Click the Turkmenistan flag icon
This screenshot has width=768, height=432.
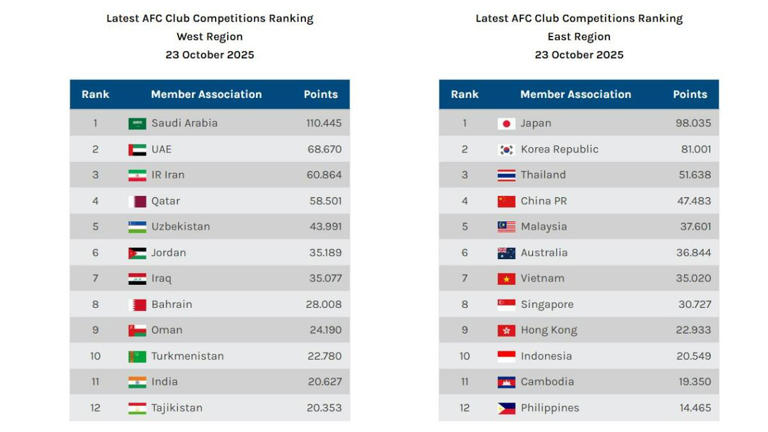(x=137, y=356)
